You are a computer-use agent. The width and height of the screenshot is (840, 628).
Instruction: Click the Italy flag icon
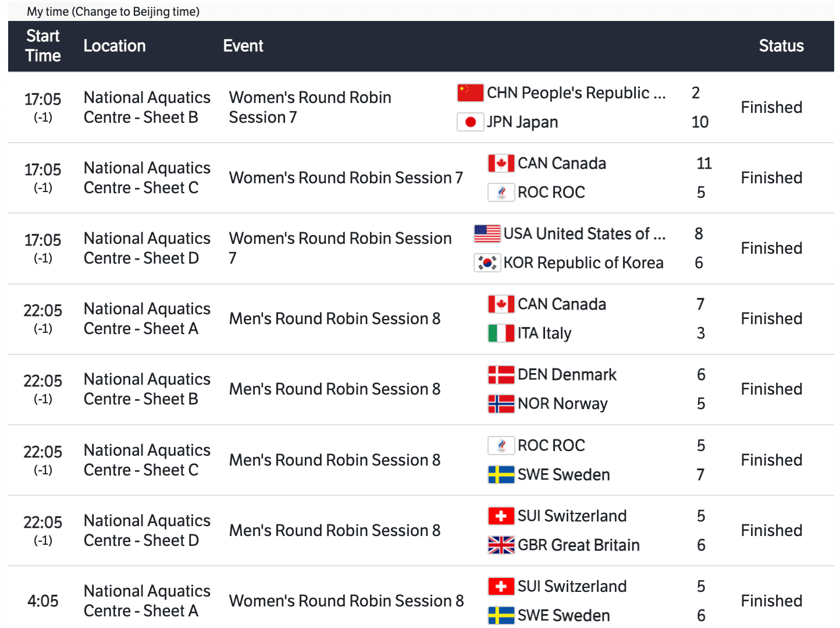pyautogui.click(x=501, y=333)
